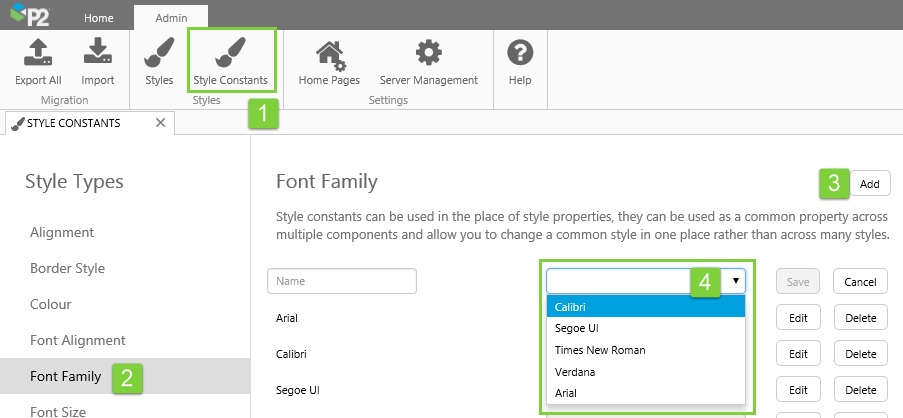This screenshot has width=903, height=418.
Task: Choose Segoe UI from dropdown list
Action: [577, 328]
